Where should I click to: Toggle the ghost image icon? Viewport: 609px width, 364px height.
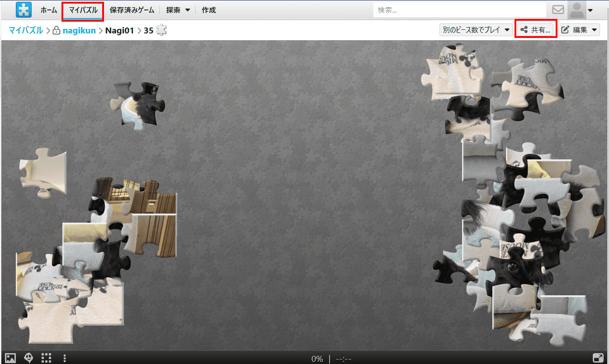tap(28, 358)
